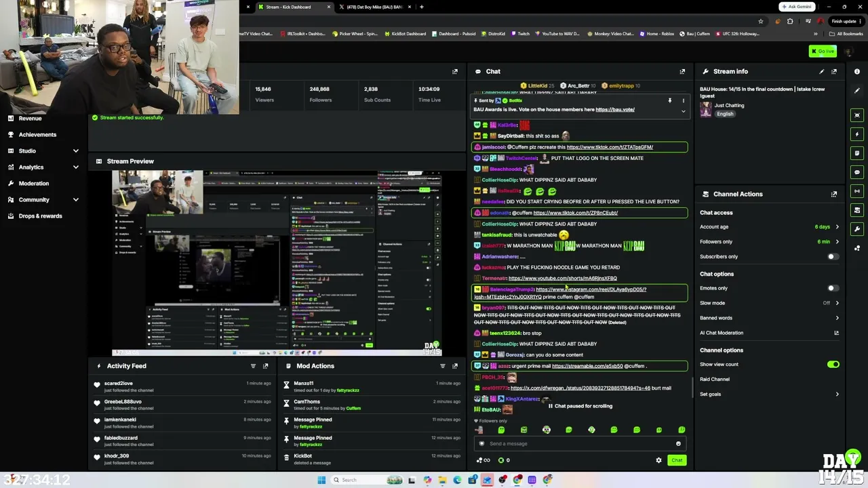The height and width of the screenshot is (488, 868).
Task: Unpin the BotRix pinned message
Action: 669,101
